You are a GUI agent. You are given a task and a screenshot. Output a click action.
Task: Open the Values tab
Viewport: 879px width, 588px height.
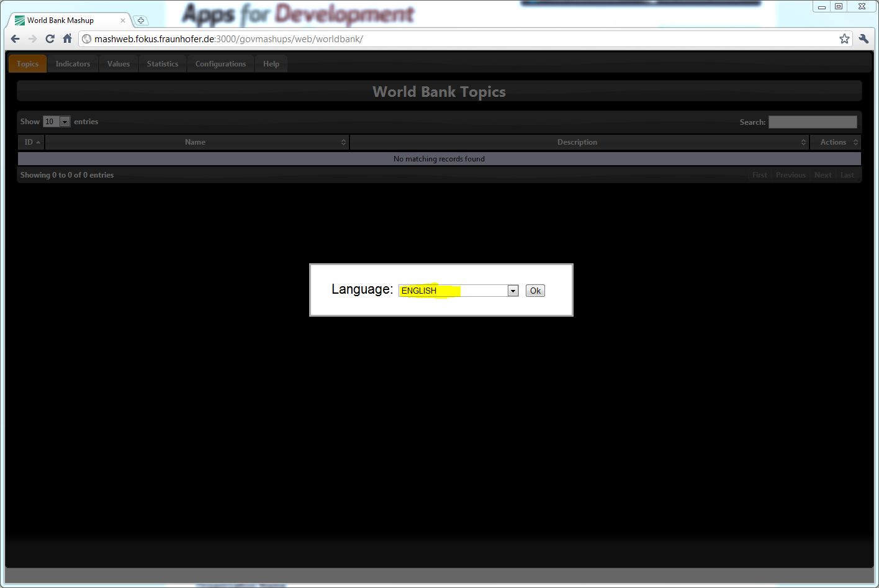(119, 64)
